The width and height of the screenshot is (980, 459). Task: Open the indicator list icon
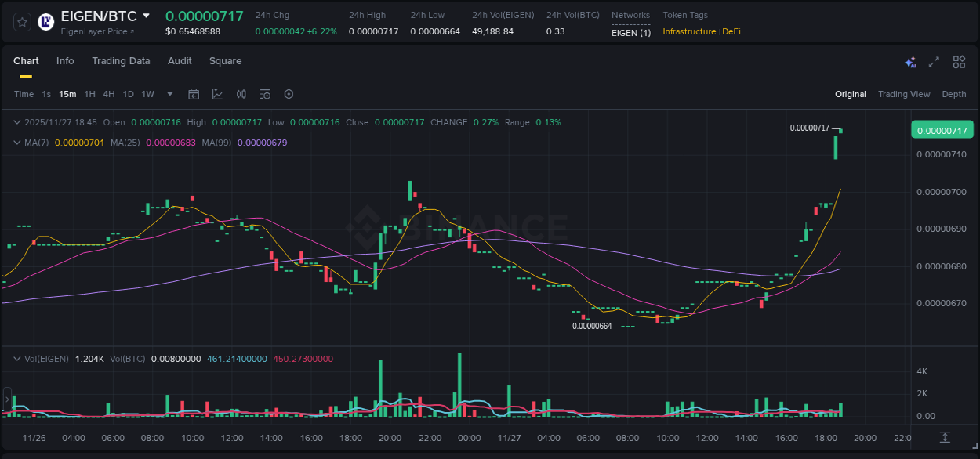point(265,94)
